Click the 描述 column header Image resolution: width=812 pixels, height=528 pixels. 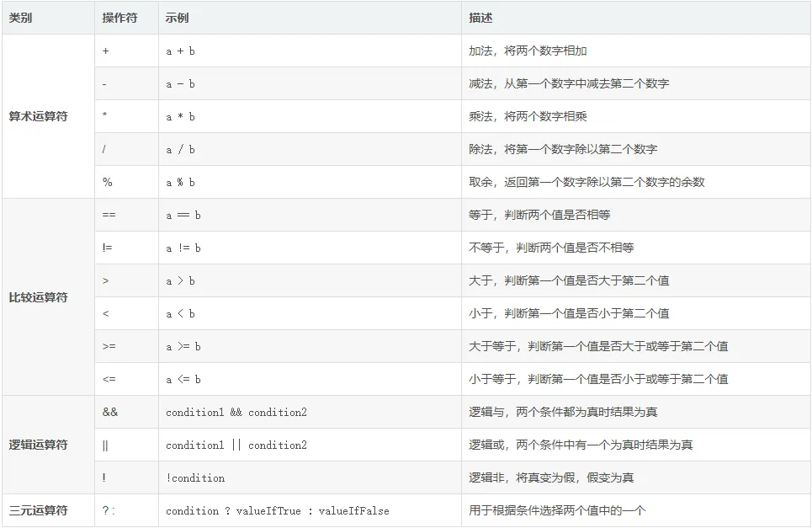point(480,18)
